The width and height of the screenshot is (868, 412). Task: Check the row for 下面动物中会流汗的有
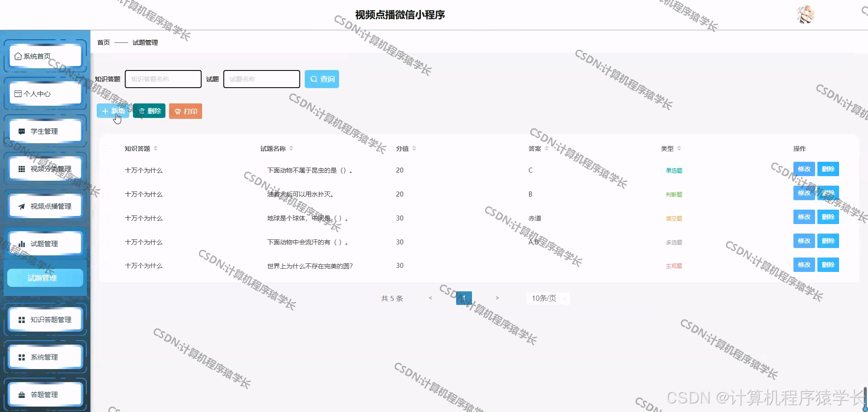coord(105,242)
